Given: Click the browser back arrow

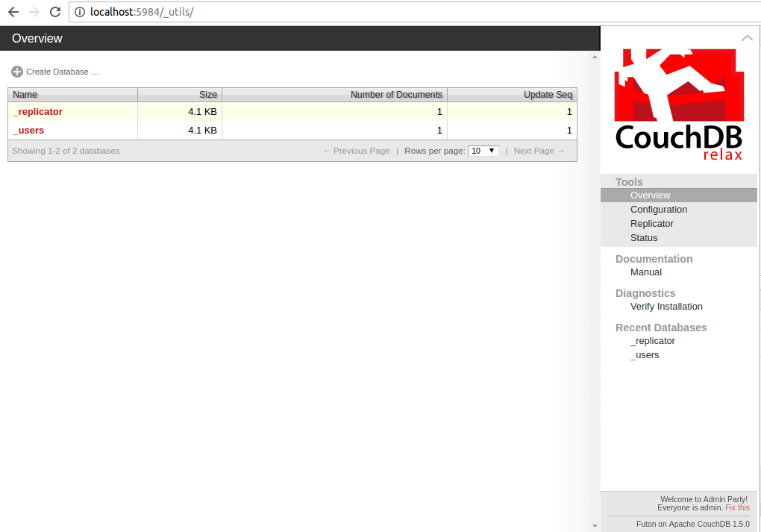Looking at the screenshot, I should pos(13,12).
